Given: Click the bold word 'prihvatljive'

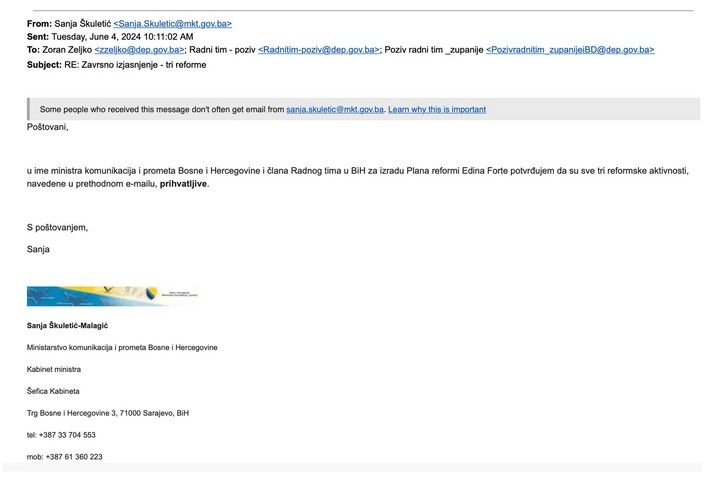Looking at the screenshot, I should tap(183, 184).
